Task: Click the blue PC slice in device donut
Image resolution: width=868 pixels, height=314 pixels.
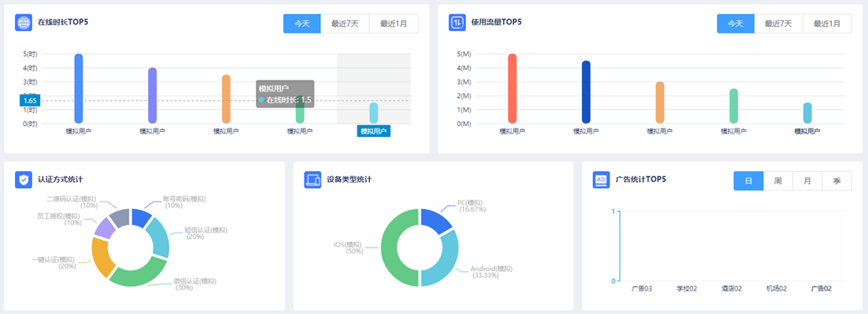Action: (x=435, y=221)
